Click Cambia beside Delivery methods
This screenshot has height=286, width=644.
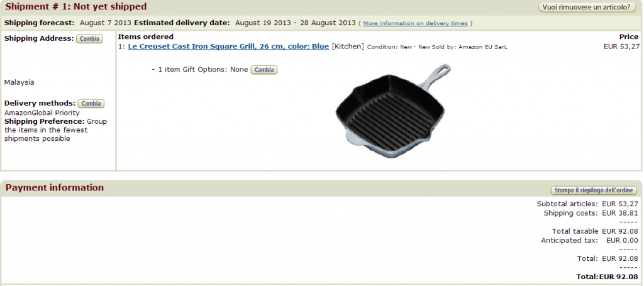pos(91,104)
